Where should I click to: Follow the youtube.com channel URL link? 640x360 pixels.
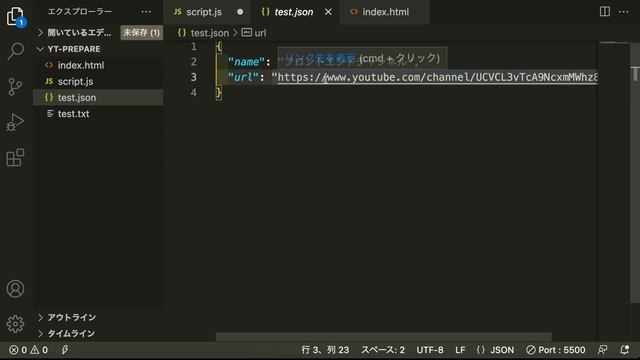pyautogui.click(x=438, y=77)
